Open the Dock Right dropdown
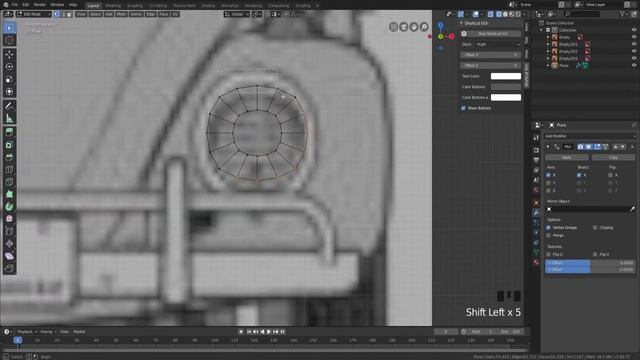This screenshot has height=360, width=640. click(x=498, y=44)
